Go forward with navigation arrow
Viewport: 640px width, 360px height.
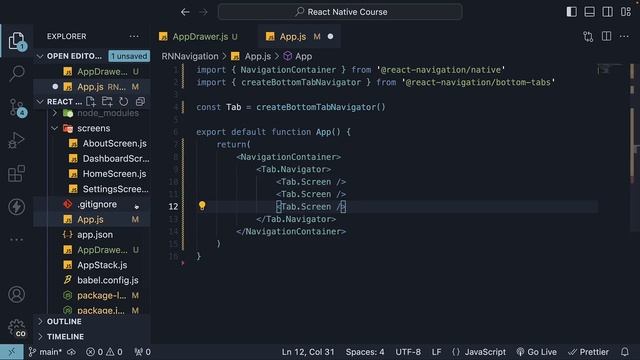click(203, 12)
